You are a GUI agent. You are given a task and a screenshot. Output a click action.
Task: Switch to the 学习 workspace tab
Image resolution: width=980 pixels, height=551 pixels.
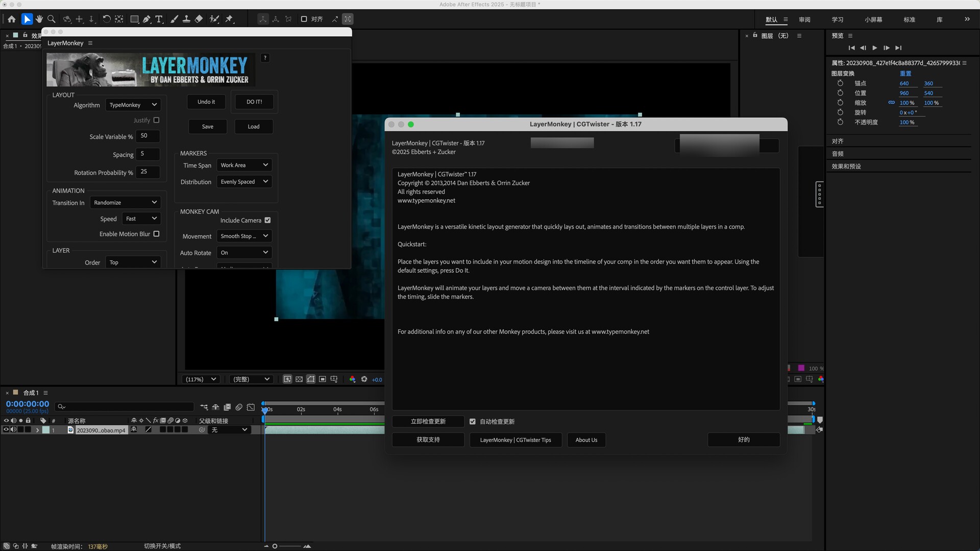coord(838,19)
